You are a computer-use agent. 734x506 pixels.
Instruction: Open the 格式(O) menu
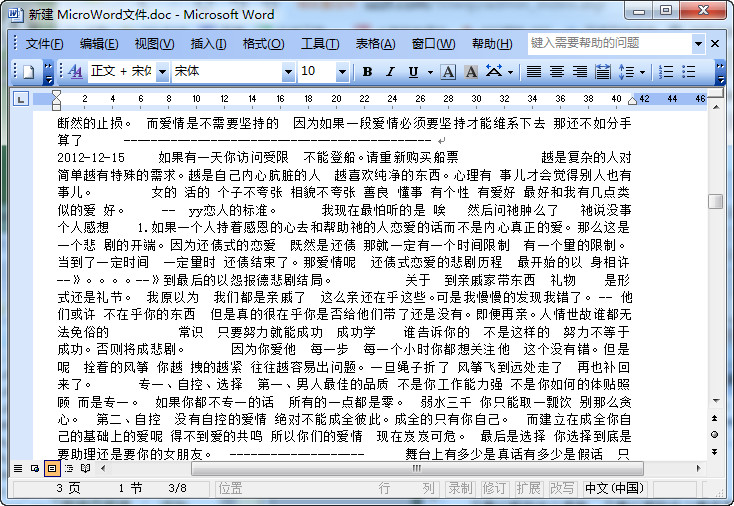[x=264, y=44]
